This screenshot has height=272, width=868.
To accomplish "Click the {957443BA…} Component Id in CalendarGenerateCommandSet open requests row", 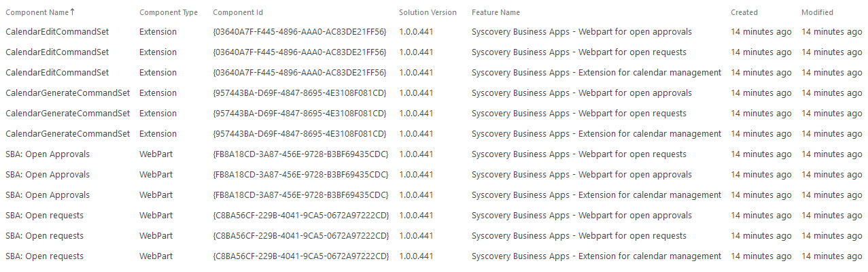I will 300,114.
